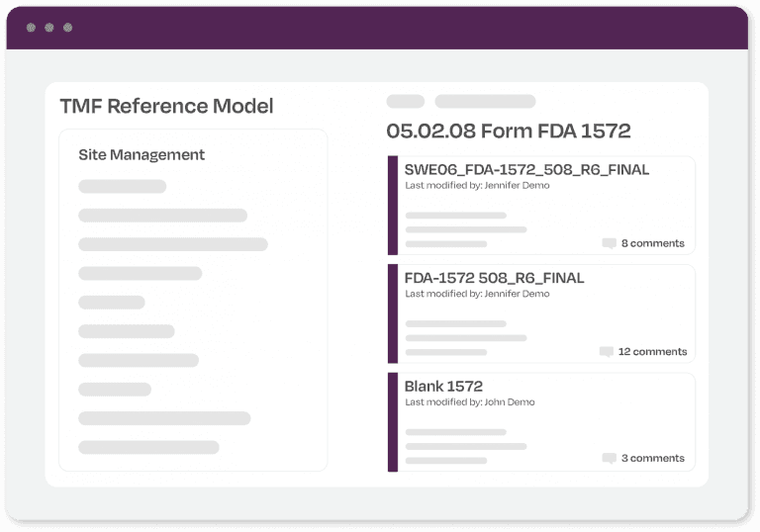Click the comment icon on SWE06_FDA-1572_508_R6_FINAL card
The height and width of the screenshot is (532, 760).
[x=609, y=243]
